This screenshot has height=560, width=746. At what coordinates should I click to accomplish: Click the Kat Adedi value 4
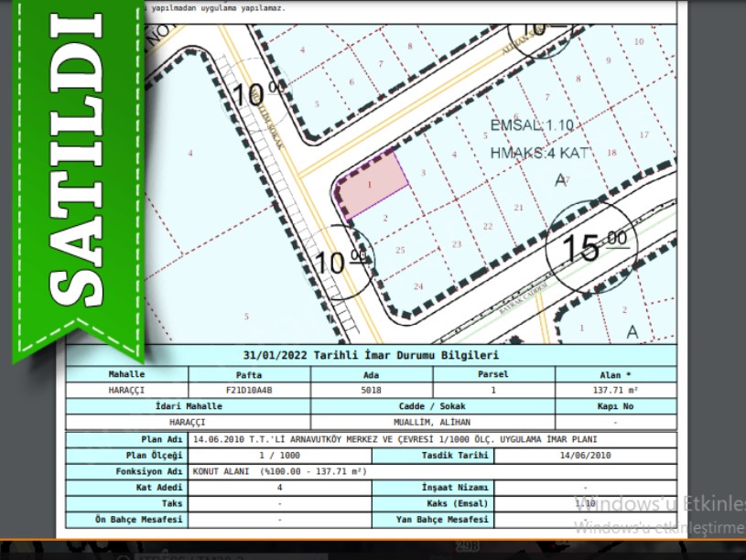point(279,488)
